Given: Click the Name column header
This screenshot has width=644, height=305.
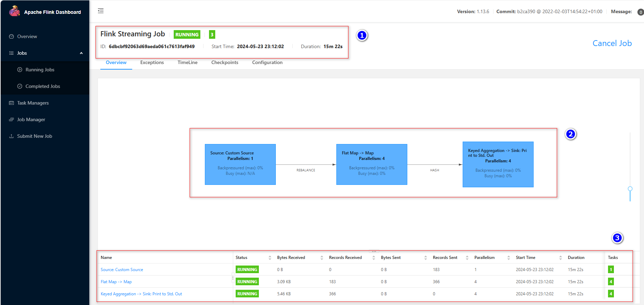Looking at the screenshot, I should (x=106, y=258).
